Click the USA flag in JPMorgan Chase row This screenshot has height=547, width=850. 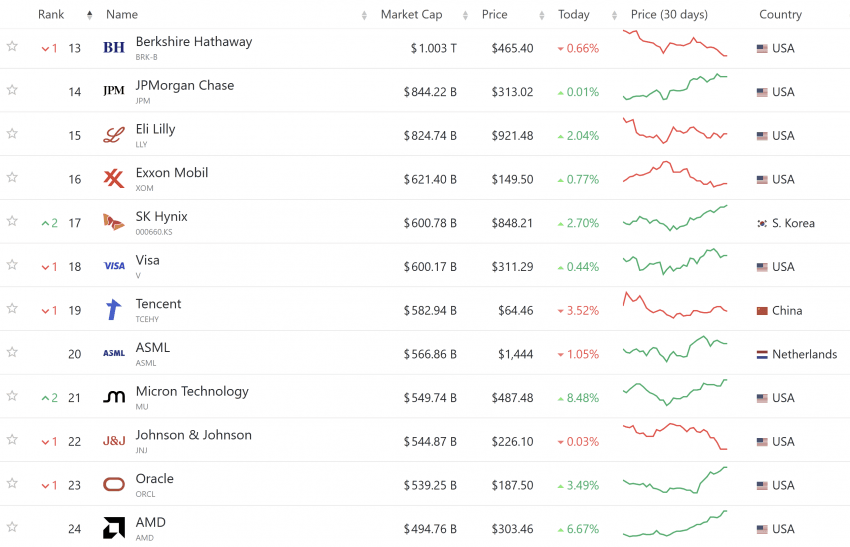pos(762,92)
